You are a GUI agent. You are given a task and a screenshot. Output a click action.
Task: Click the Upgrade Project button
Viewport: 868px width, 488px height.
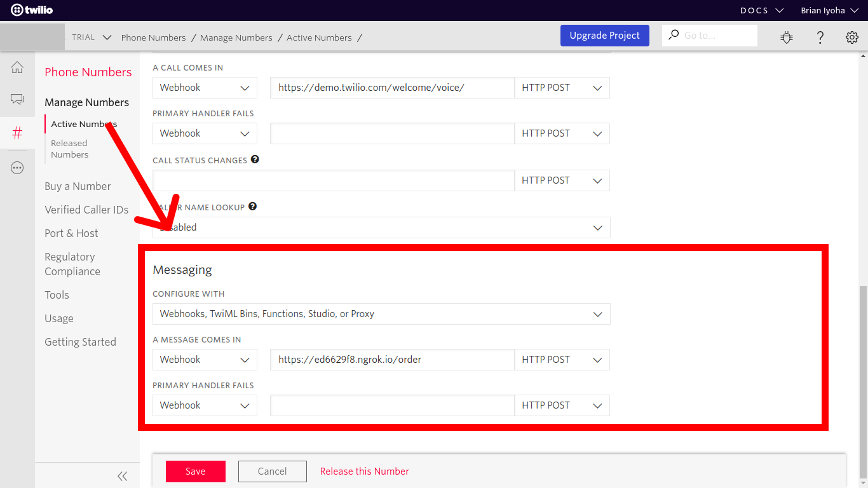pos(605,36)
